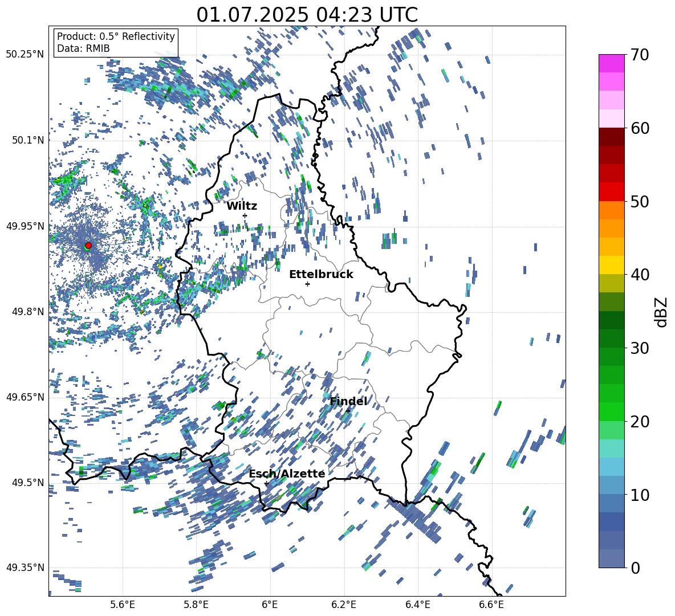
Task: Click the Wiltz station cross marker
Action: click(x=245, y=215)
